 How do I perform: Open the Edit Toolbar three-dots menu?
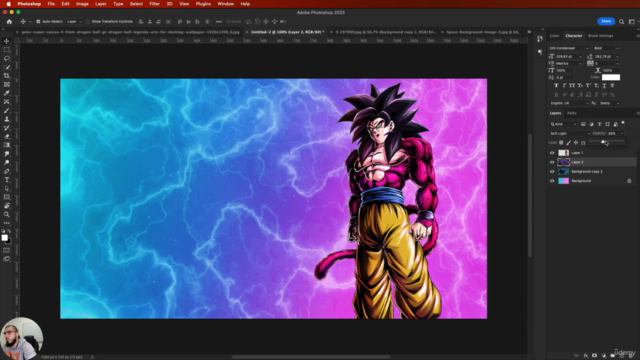pos(7,223)
